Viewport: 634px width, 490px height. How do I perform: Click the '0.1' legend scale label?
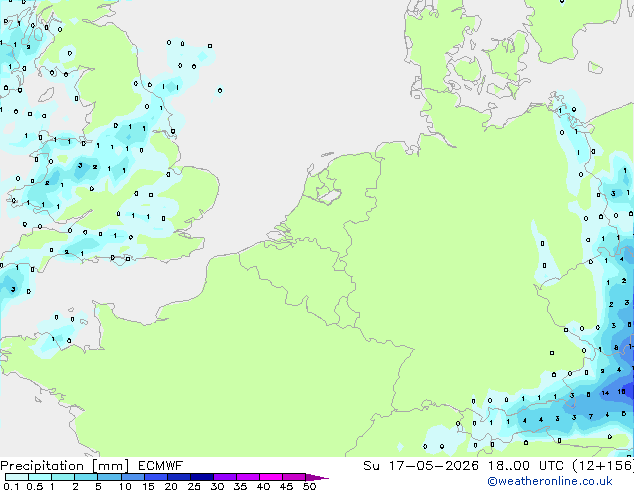[x=11, y=486]
